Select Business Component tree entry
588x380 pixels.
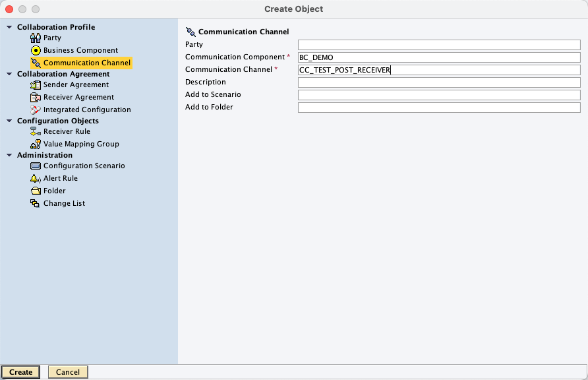(x=80, y=50)
